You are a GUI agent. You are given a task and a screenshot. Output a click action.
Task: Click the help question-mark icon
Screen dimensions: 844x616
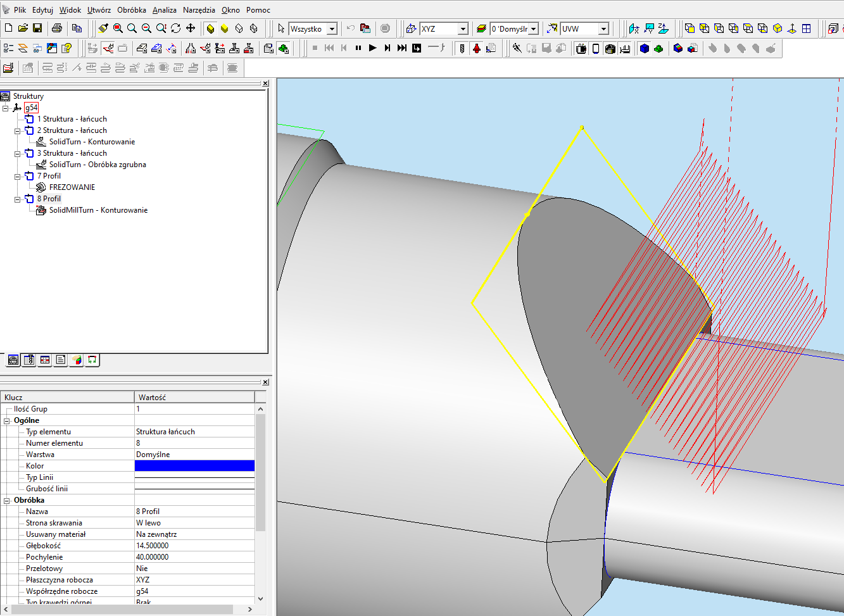pyautogui.click(x=66, y=48)
